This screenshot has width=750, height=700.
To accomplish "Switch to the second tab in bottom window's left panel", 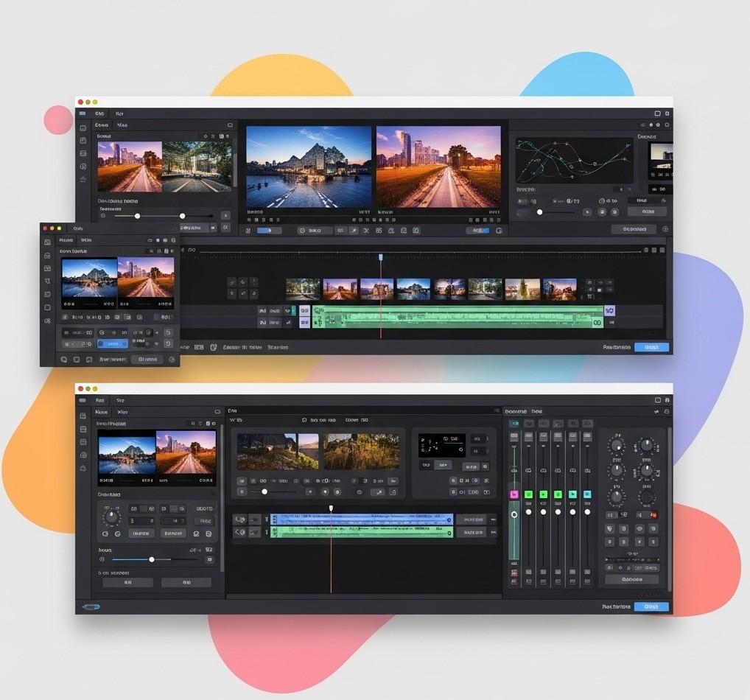I will tap(122, 412).
